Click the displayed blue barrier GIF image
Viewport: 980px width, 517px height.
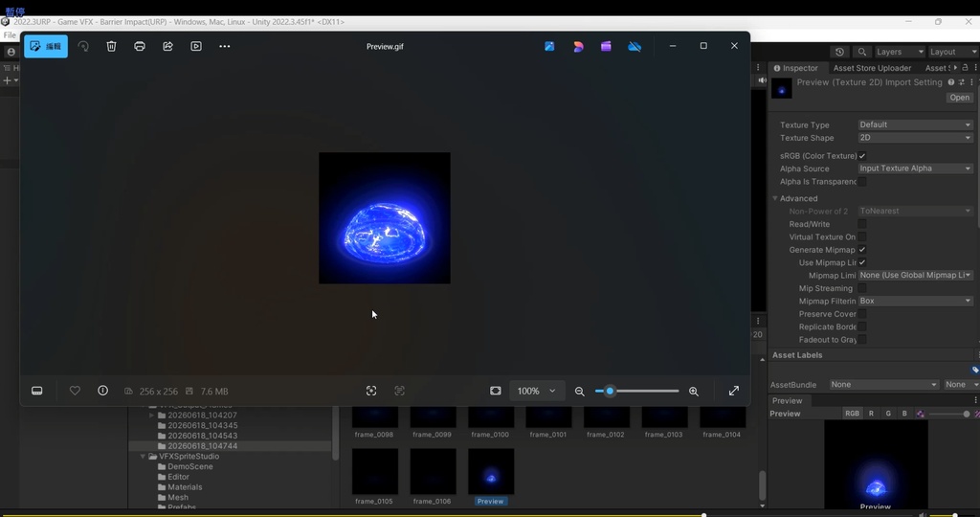click(385, 218)
